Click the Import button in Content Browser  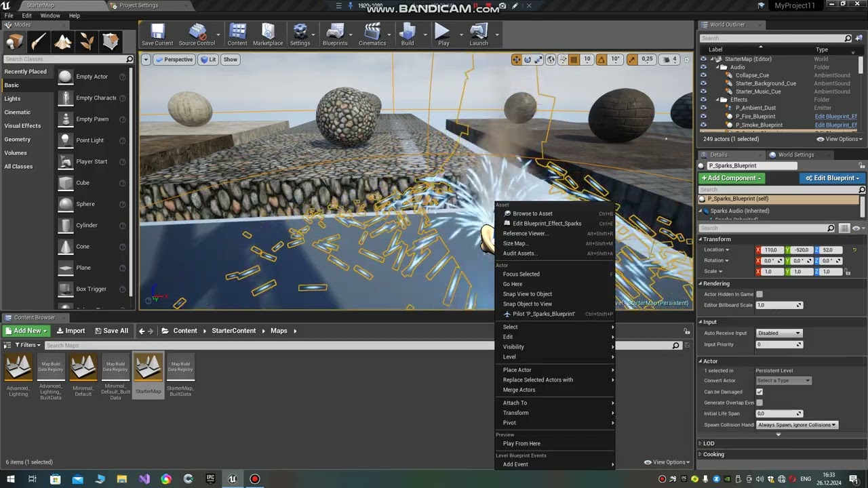coord(71,331)
